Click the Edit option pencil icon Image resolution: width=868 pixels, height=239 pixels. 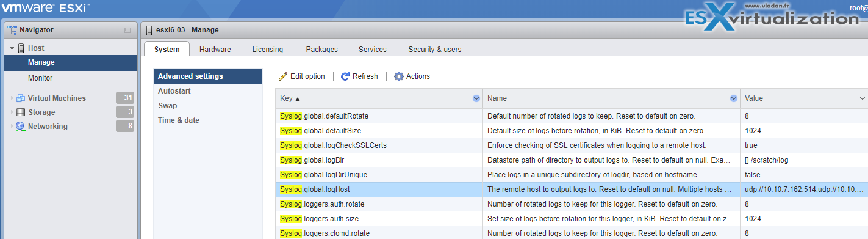(x=283, y=76)
